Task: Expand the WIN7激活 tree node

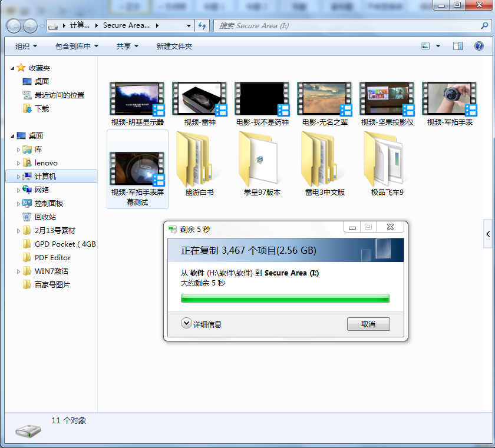Action: (18, 272)
